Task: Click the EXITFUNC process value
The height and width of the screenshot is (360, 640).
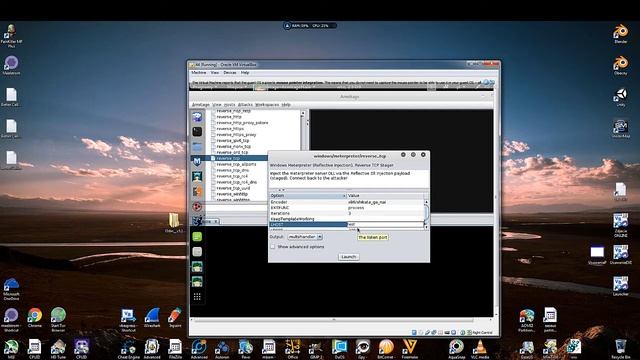Action: pos(356,208)
